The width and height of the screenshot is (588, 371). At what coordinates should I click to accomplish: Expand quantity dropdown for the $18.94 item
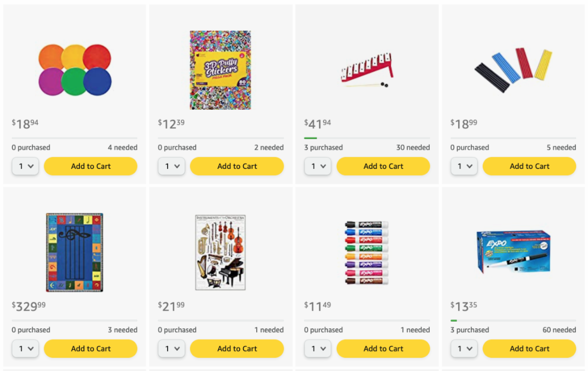[25, 166]
